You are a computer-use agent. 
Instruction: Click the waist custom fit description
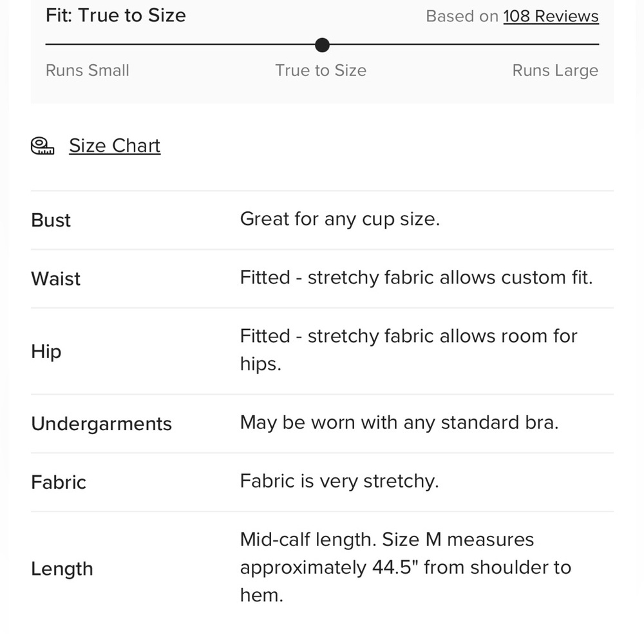coord(417,278)
